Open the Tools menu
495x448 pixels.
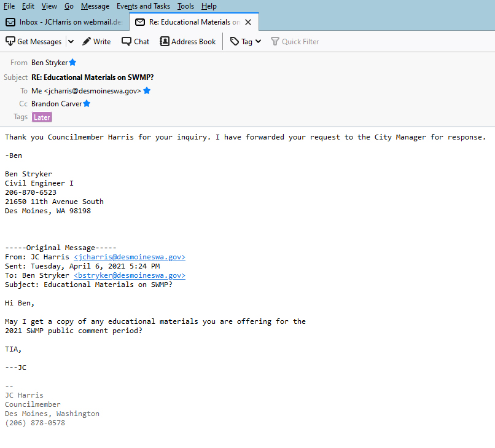185,6
